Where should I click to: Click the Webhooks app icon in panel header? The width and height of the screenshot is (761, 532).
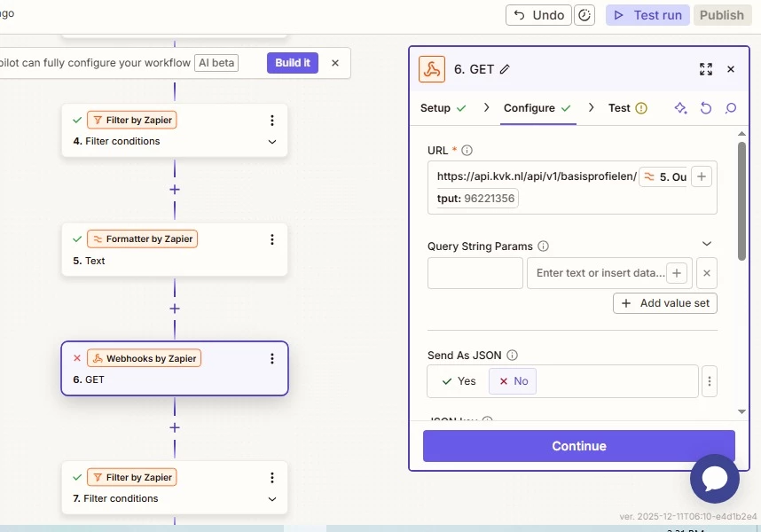click(432, 69)
